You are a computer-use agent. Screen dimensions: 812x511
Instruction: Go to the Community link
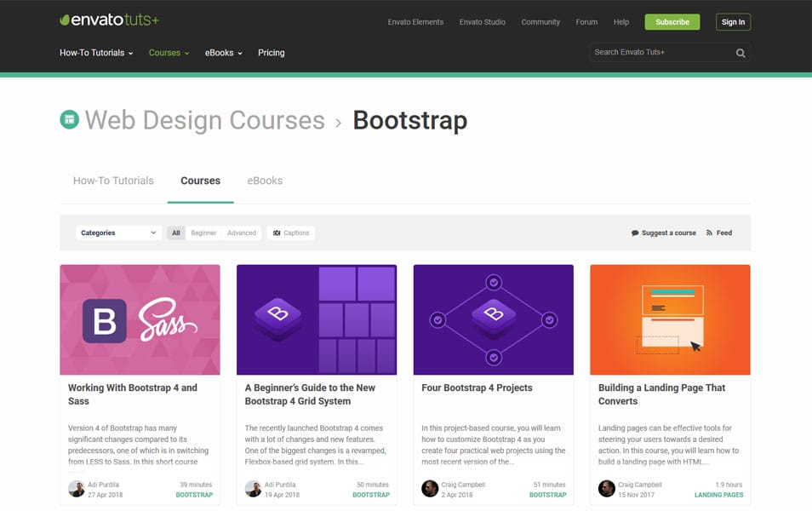[540, 22]
